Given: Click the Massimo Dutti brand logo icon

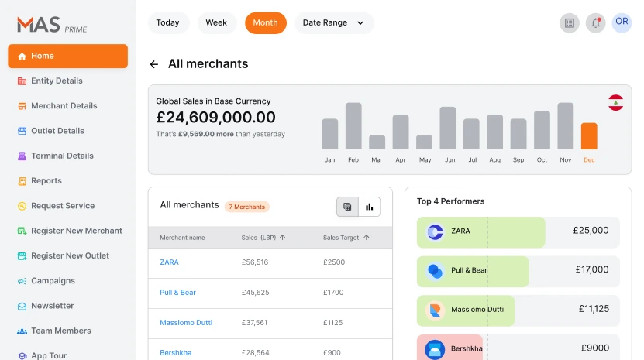Looking at the screenshot, I should click(x=435, y=310).
